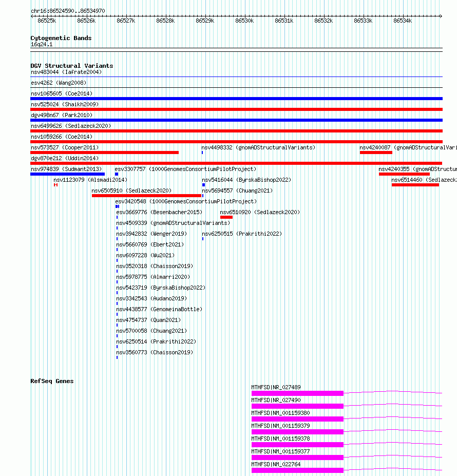Select magenta bar of MTHFSD|NM_001159379
Screen dimensions: 457x476
[x=298, y=432]
